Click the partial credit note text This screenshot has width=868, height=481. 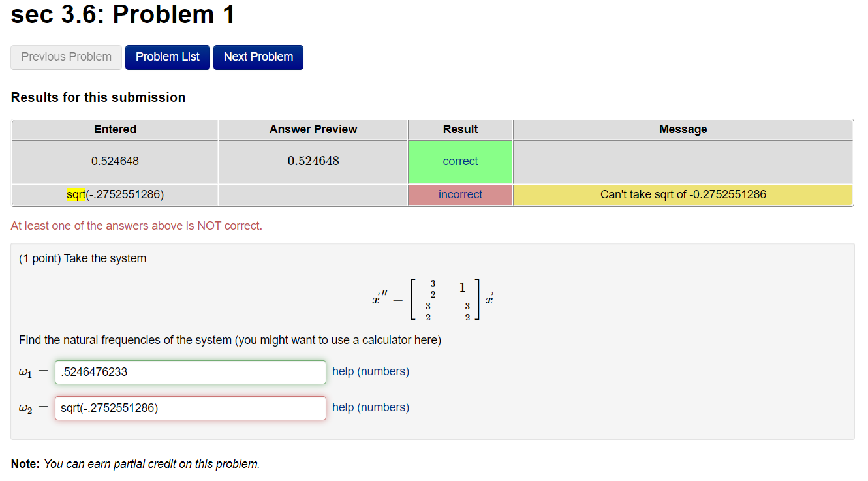coord(136,464)
